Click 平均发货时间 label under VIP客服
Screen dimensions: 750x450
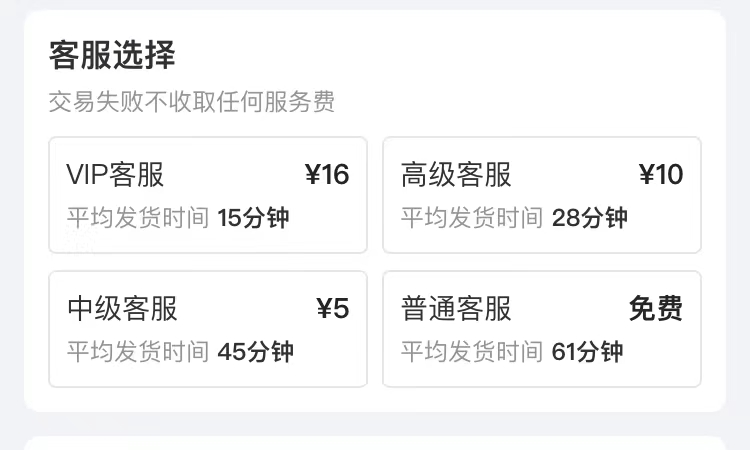(x=138, y=217)
